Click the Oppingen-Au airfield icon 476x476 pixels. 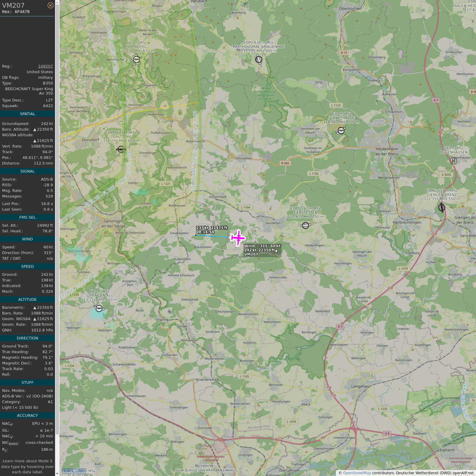tap(99, 308)
